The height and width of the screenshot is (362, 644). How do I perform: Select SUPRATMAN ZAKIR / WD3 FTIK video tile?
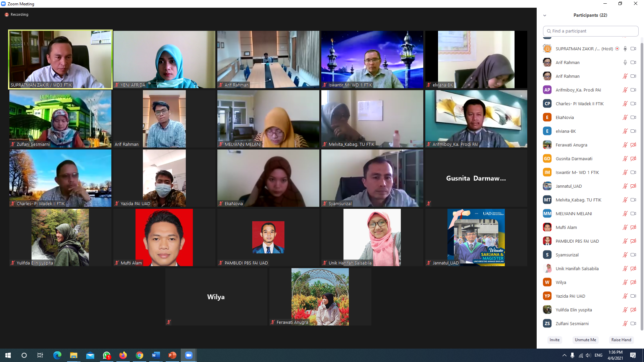(60, 59)
